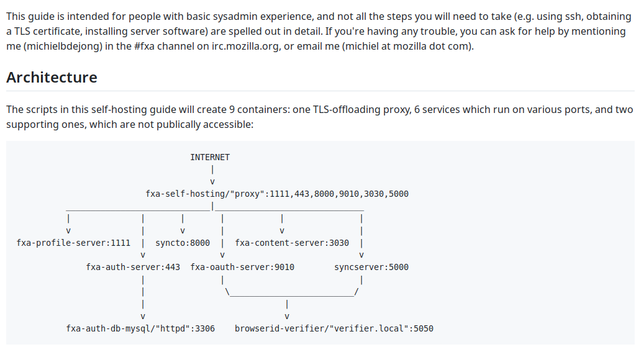Select the fxa-auth-db-mysql httpd :3306 line
The width and height of the screenshot is (644, 352).
coord(140,328)
